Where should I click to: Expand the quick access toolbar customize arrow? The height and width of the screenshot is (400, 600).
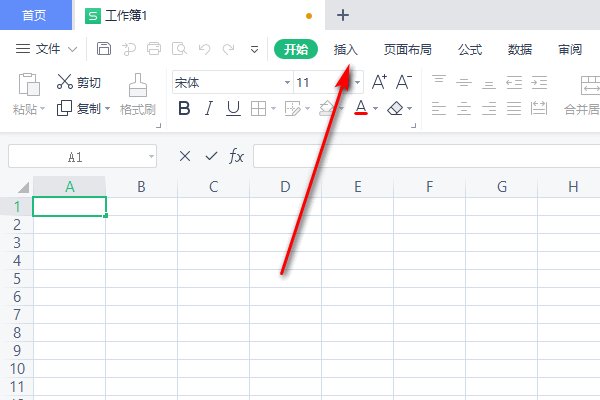254,49
